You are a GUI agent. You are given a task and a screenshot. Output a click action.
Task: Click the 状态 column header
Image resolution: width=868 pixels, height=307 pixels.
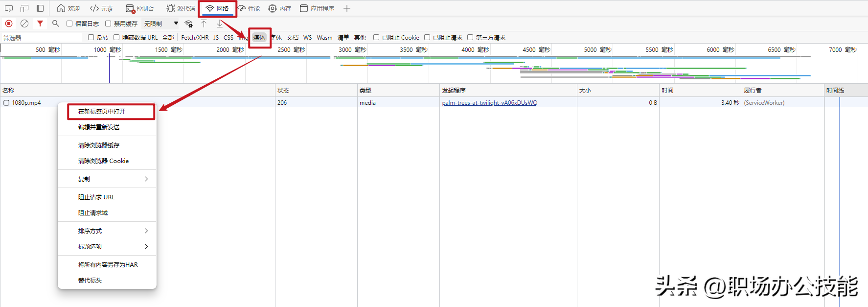pos(316,90)
